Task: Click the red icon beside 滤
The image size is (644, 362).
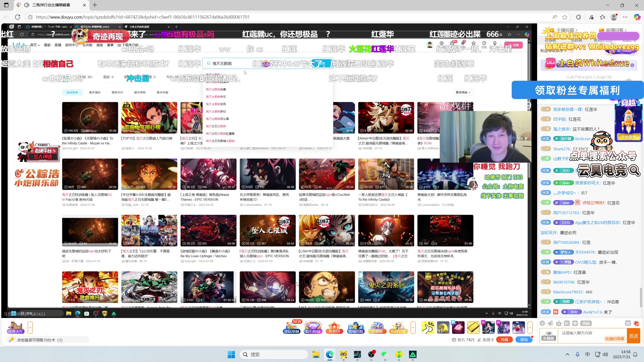Action: [636, 323]
